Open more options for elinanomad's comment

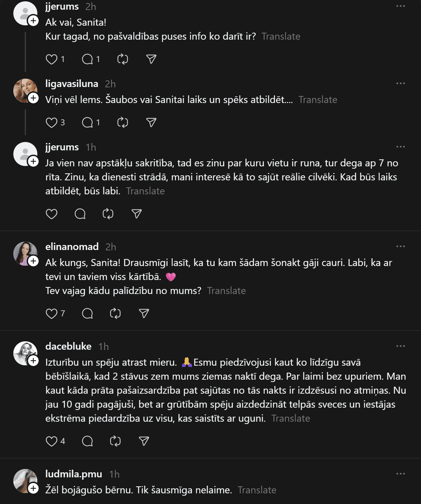click(400, 247)
